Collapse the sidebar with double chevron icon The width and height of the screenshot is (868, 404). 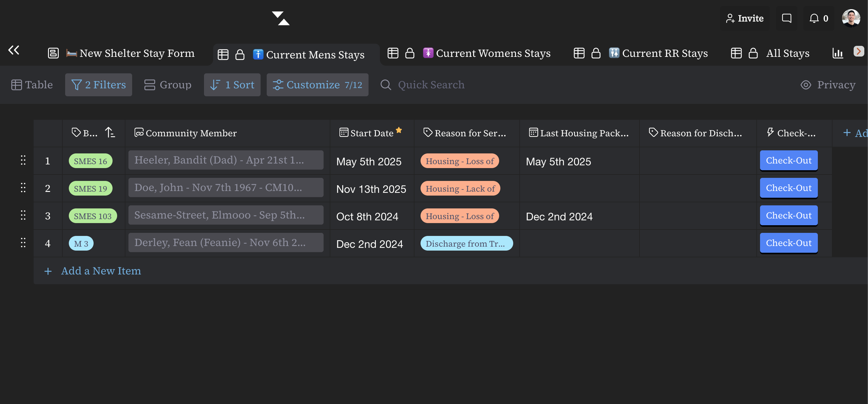14,50
